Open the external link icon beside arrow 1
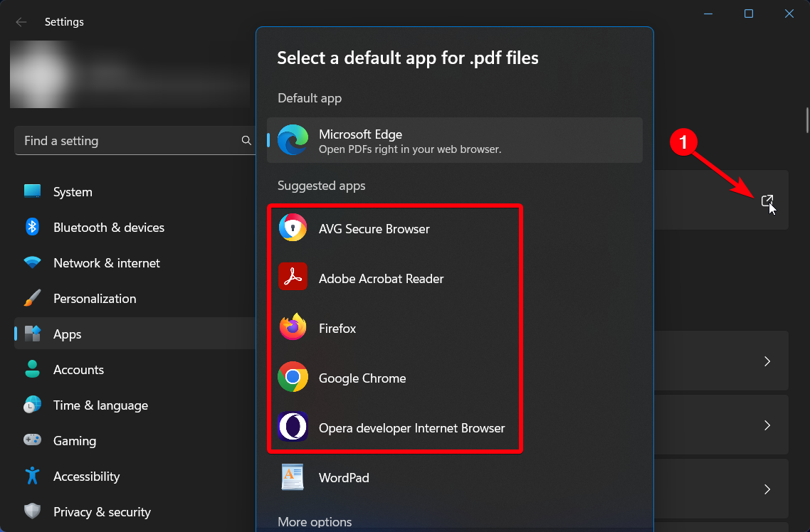The width and height of the screenshot is (810, 532). tap(767, 201)
